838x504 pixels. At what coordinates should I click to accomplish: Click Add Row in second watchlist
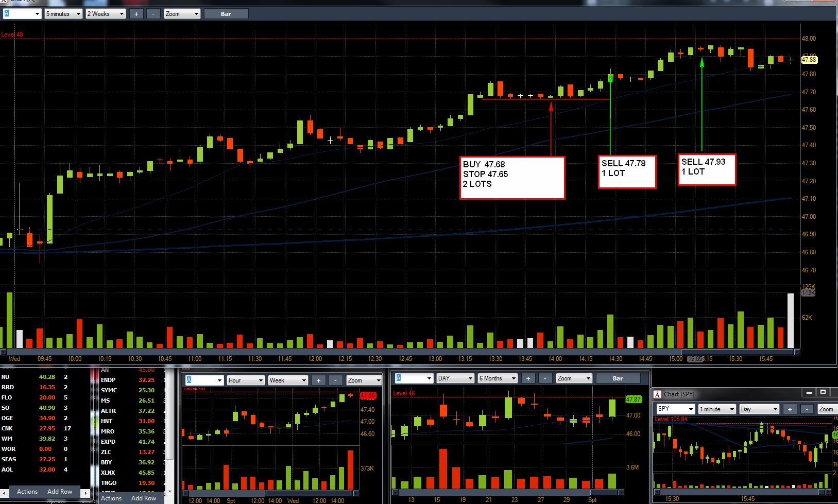(x=144, y=498)
